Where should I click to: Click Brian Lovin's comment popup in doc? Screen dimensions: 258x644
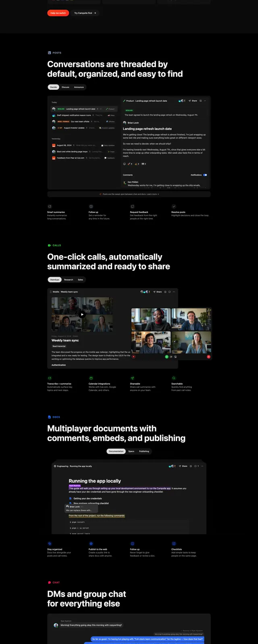81,508
